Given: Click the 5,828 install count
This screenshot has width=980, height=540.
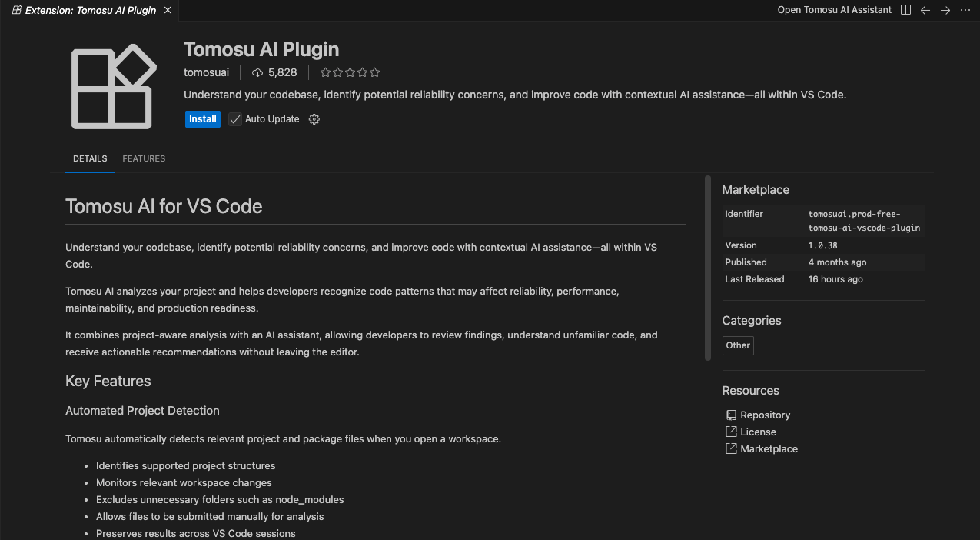Looking at the screenshot, I should click(282, 72).
